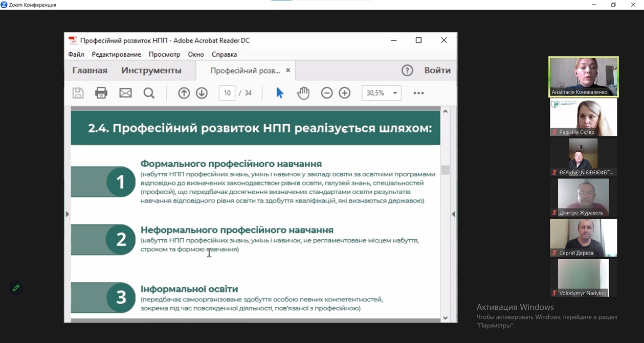
Task: Zoom in using the plus icon
Action: (x=344, y=93)
